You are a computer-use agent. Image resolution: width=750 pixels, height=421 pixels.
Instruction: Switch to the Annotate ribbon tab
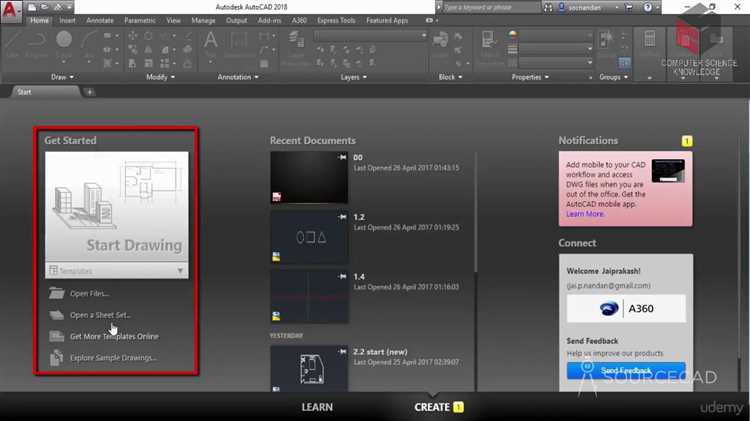click(x=100, y=21)
